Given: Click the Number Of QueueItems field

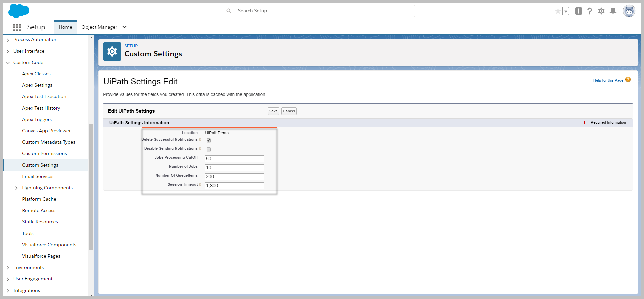Looking at the screenshot, I should click(x=234, y=177).
